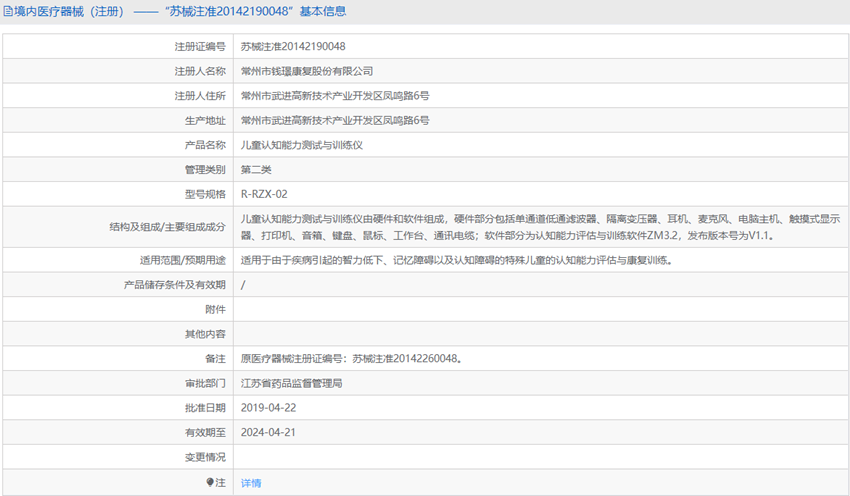Click approval department 江苏省药品监督管理局
Viewport: 850px width, 496px height.
291,383
